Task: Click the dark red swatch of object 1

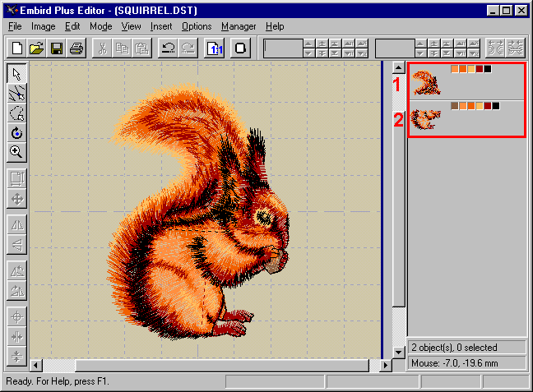Action: 480,69
